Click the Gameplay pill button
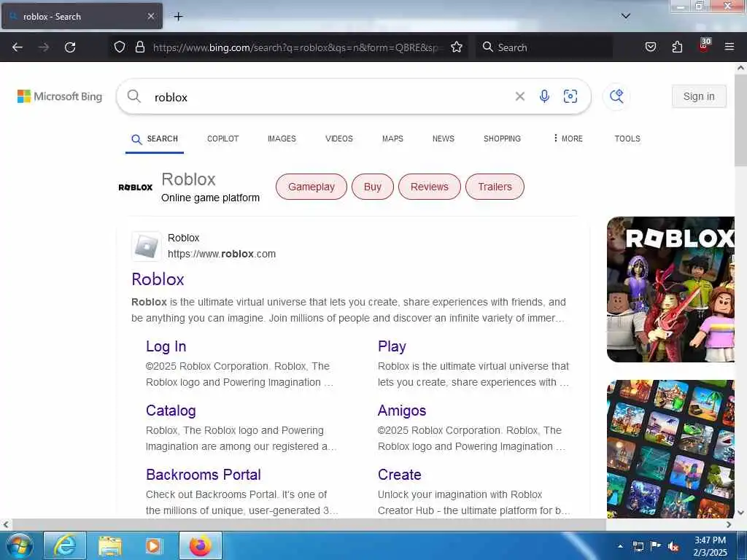 pyautogui.click(x=311, y=187)
